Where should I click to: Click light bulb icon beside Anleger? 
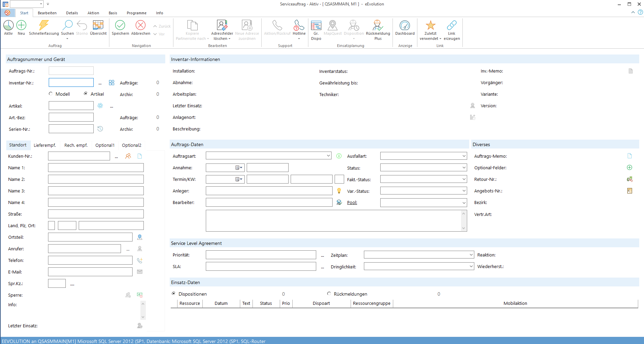click(339, 191)
